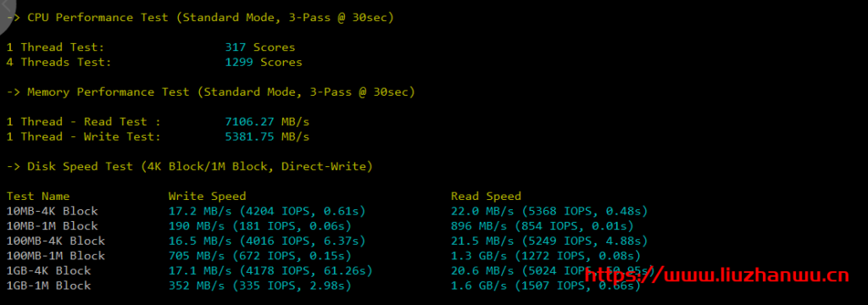
Task: Click the 1299 Scores four threads result
Action: click(264, 62)
